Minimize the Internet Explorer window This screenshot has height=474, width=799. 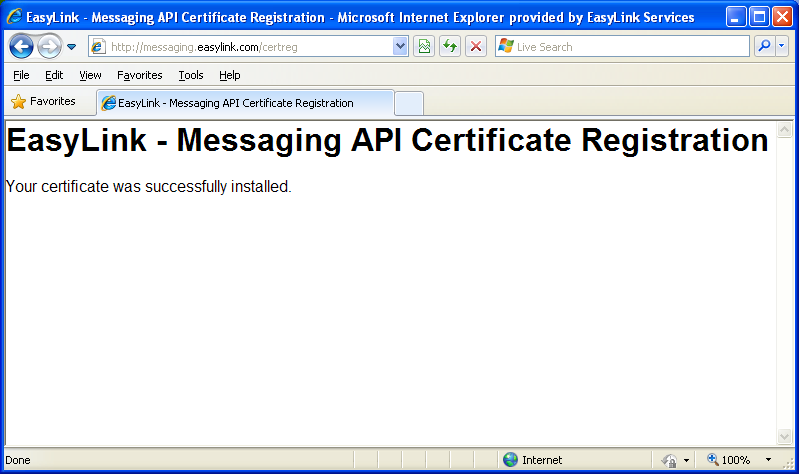(735, 17)
